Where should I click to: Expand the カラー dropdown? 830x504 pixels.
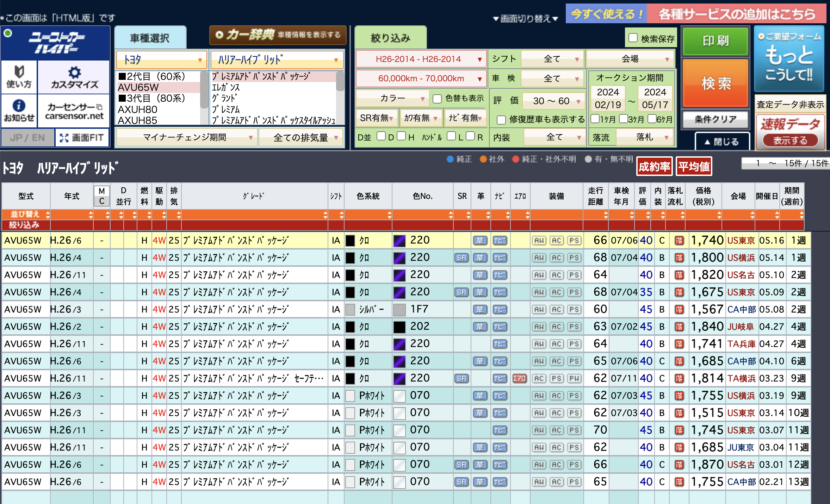pos(392,98)
